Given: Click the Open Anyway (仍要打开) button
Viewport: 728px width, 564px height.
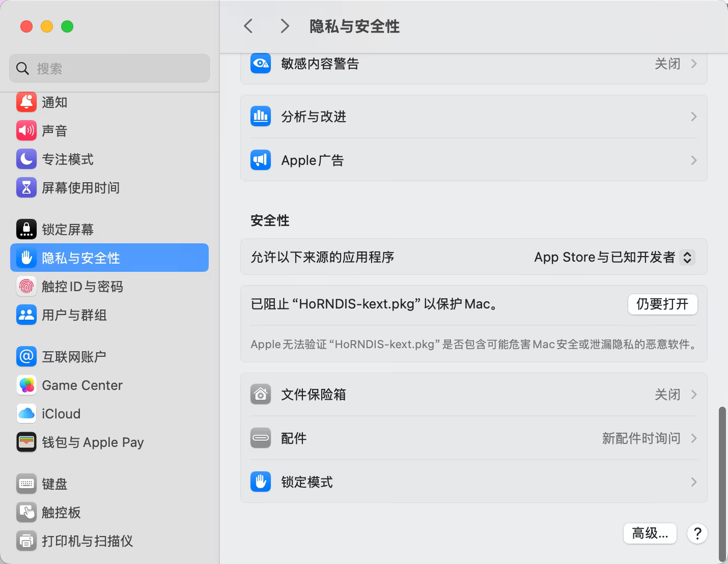Looking at the screenshot, I should (662, 304).
